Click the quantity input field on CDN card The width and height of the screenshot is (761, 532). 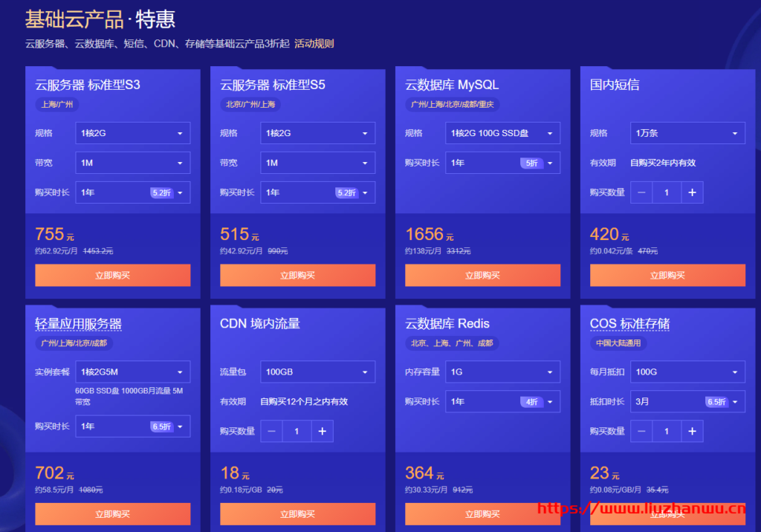click(x=296, y=431)
